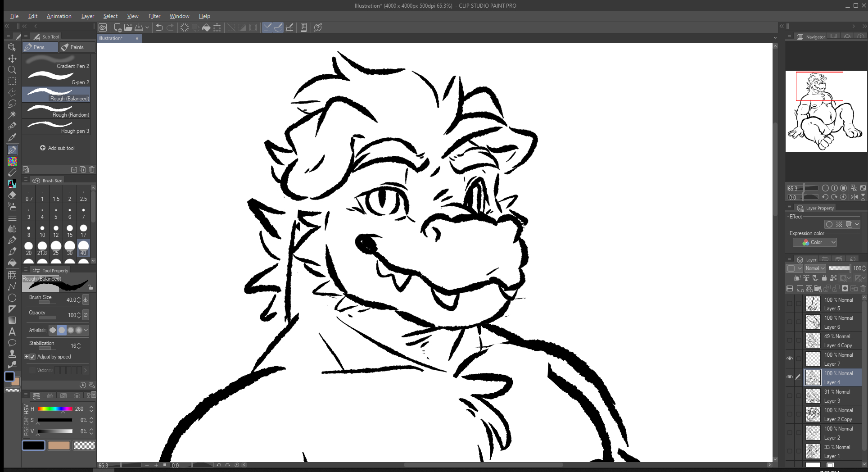
Task: Select the Eyedropper tool
Action: click(x=12, y=137)
